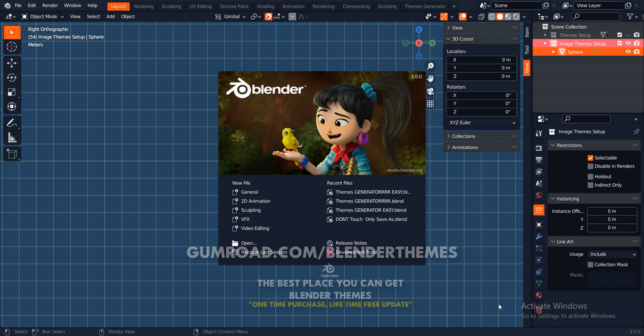Enable the Holdout checkbox
Screen dimensions: 644x336
click(x=590, y=176)
